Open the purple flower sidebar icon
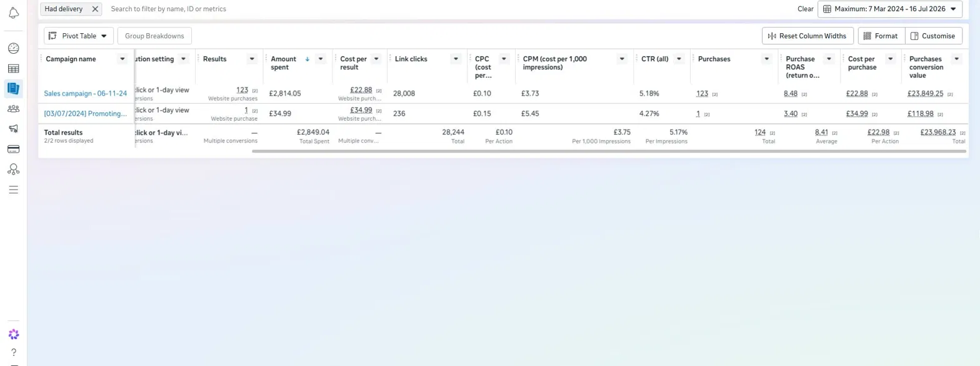 tap(14, 334)
